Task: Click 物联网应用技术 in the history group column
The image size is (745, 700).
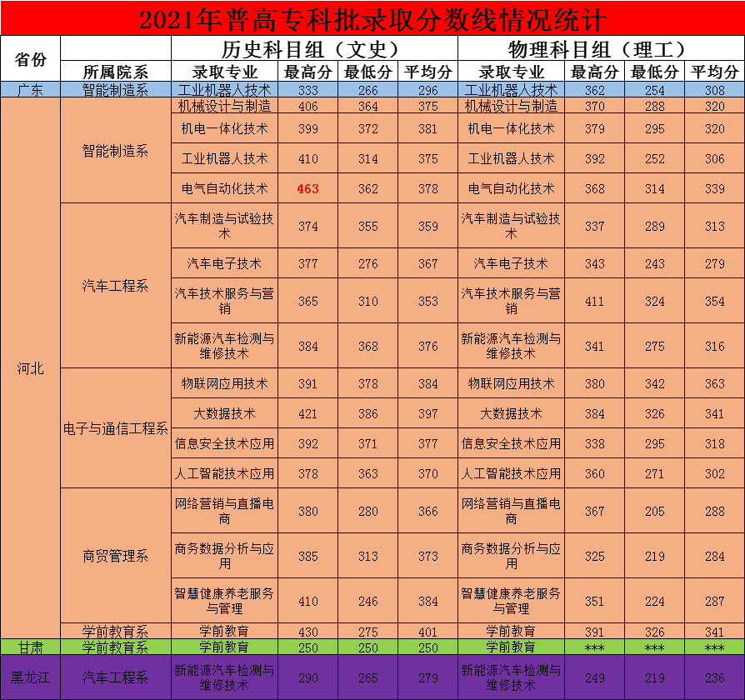Action: [x=224, y=383]
